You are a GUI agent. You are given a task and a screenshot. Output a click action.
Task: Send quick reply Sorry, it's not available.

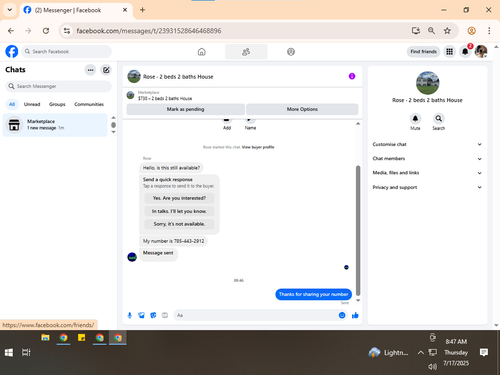coord(179,224)
